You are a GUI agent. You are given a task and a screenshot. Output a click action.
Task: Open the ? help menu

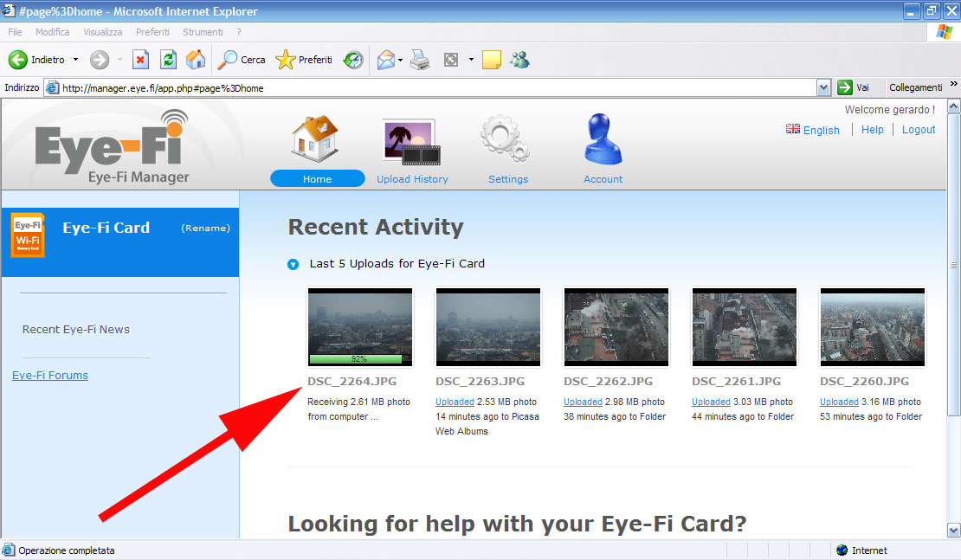(239, 32)
